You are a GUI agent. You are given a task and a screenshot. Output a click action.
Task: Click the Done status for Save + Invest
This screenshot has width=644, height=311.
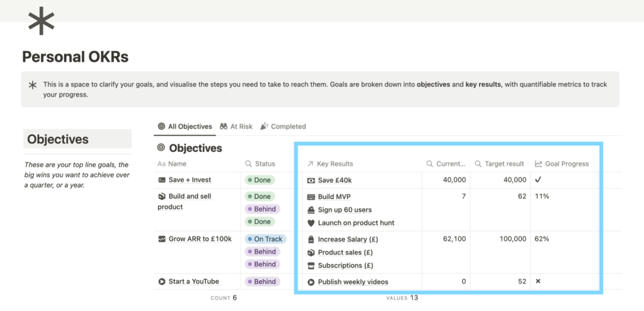coord(259,180)
